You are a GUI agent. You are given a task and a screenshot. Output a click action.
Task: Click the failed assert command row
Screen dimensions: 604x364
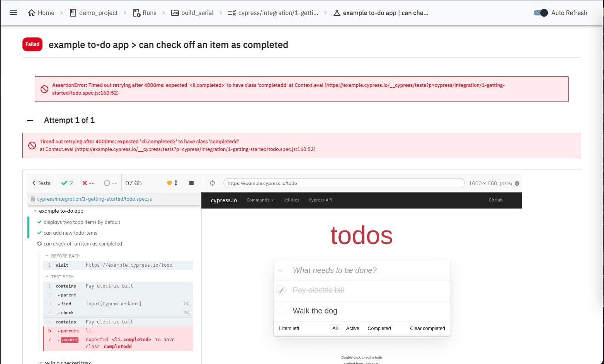[118, 343]
